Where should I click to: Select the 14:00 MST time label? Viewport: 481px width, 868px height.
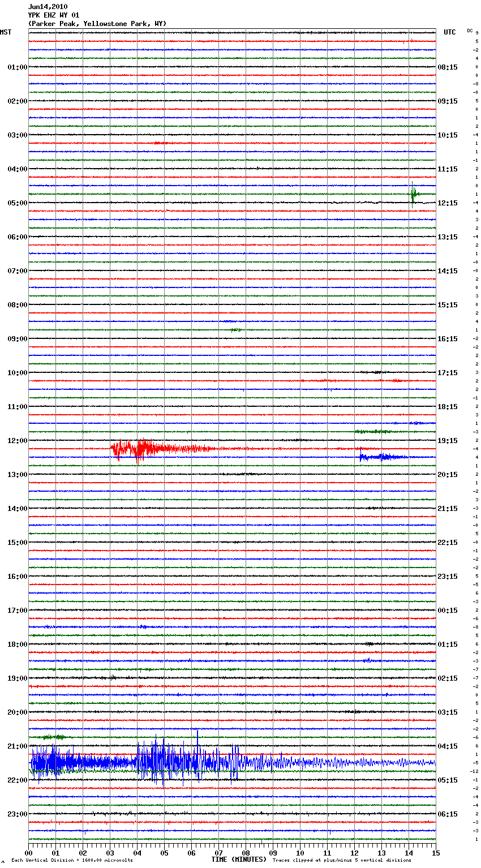(x=18, y=509)
